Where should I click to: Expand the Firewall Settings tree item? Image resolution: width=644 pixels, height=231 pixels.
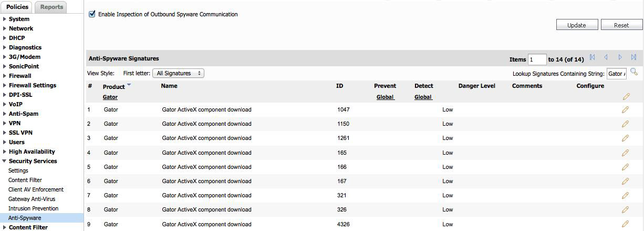point(33,85)
